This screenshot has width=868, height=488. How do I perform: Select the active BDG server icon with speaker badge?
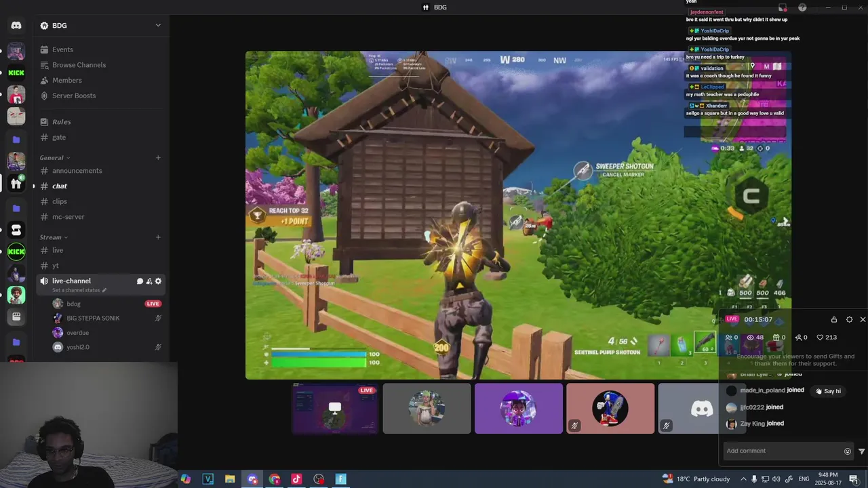pos(16,183)
